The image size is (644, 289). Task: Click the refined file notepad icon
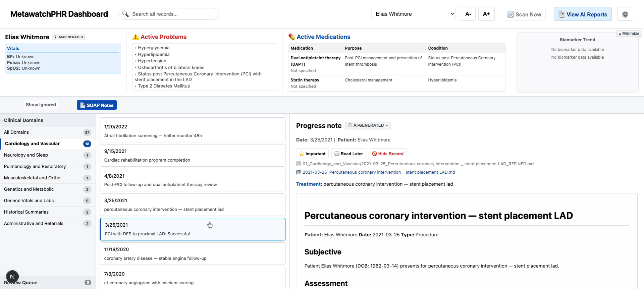299,164
